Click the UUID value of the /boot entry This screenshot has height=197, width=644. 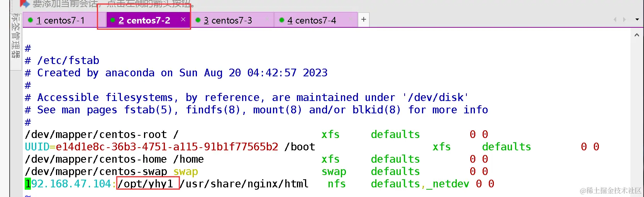[x=167, y=147]
